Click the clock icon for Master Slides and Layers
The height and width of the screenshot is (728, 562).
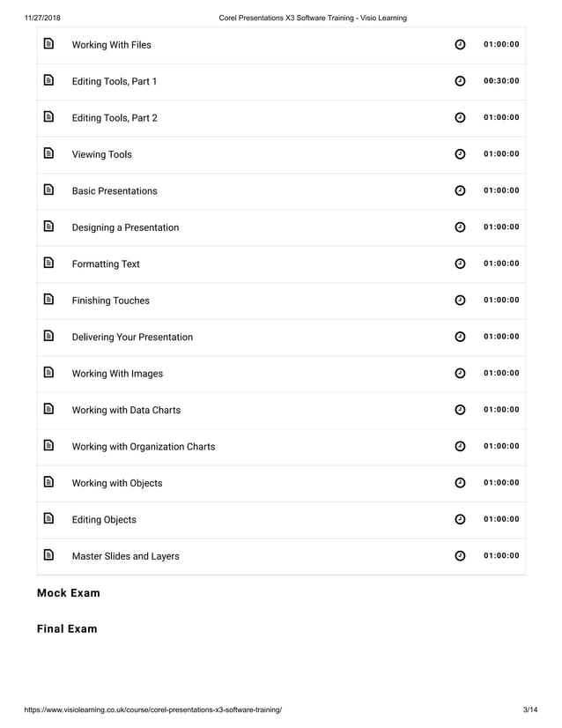click(460, 556)
